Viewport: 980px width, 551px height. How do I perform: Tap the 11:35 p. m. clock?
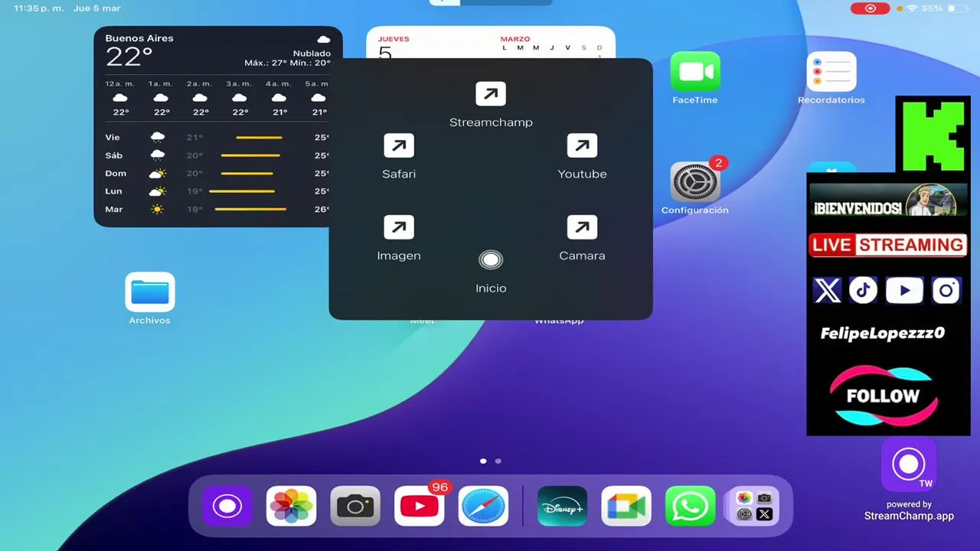click(x=39, y=8)
